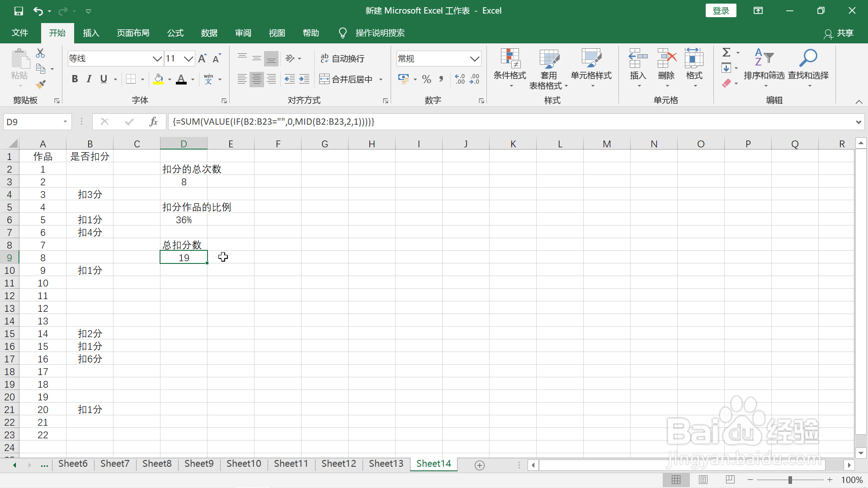The image size is (868, 488).
Task: Click the Name Box showing D9
Action: pos(32,122)
